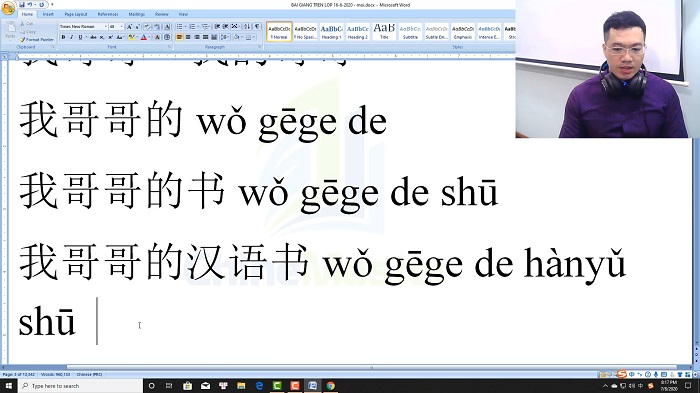Center the text
The height and width of the screenshot is (393, 700).
(x=188, y=37)
